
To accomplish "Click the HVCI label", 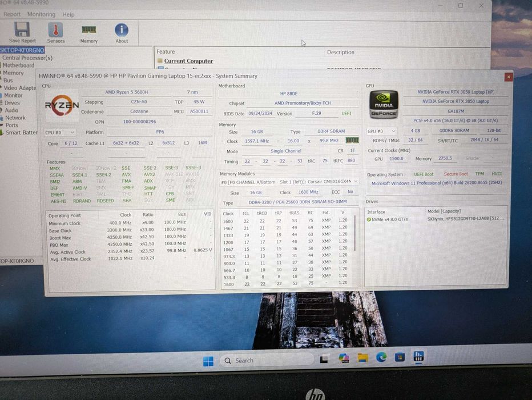I will coord(497,174).
